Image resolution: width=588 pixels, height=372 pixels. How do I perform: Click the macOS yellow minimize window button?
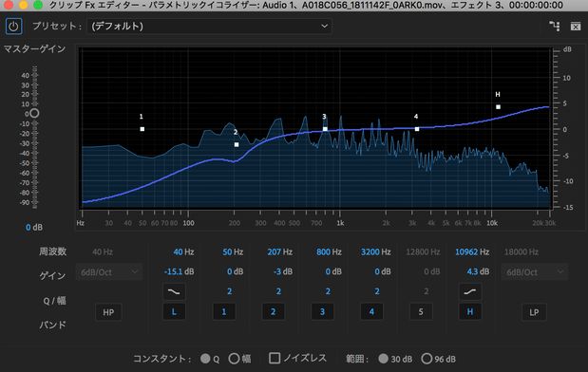click(x=23, y=5)
